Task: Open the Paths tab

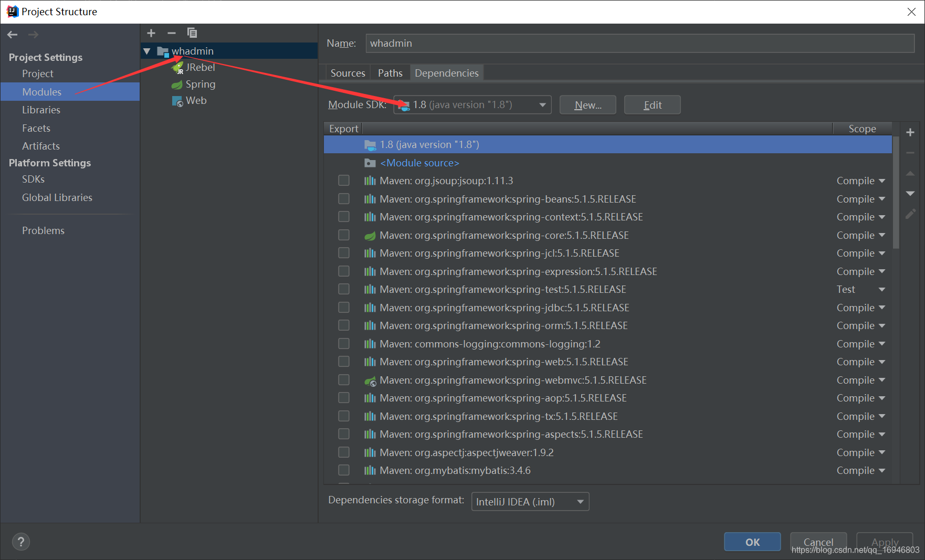Action: tap(390, 72)
